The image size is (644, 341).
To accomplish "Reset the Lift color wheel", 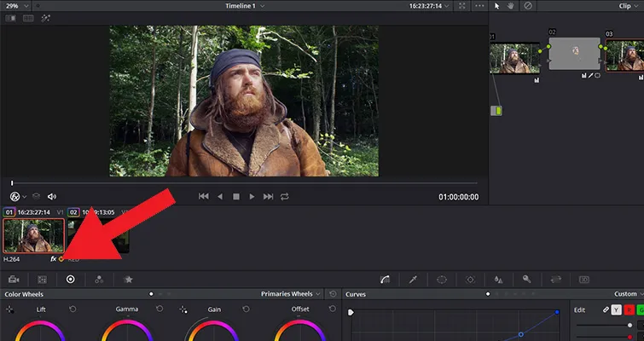I will (73, 309).
